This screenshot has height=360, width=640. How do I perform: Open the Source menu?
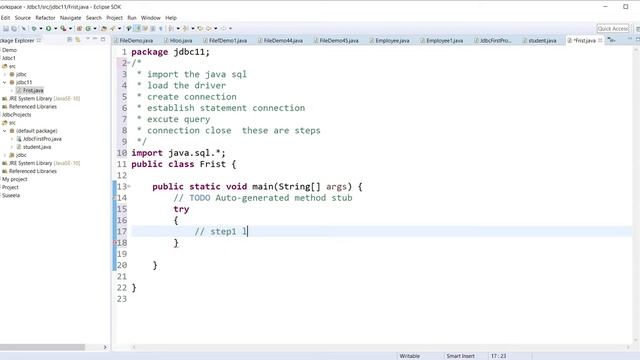[x=22, y=18]
